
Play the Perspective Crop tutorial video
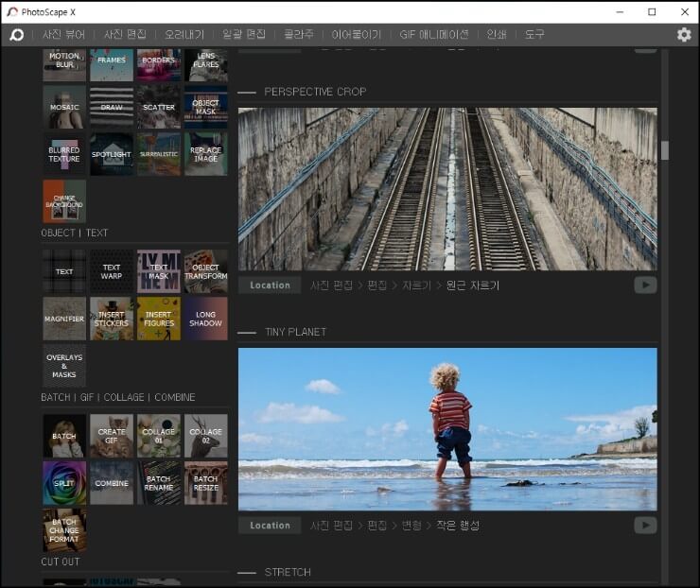tap(645, 285)
